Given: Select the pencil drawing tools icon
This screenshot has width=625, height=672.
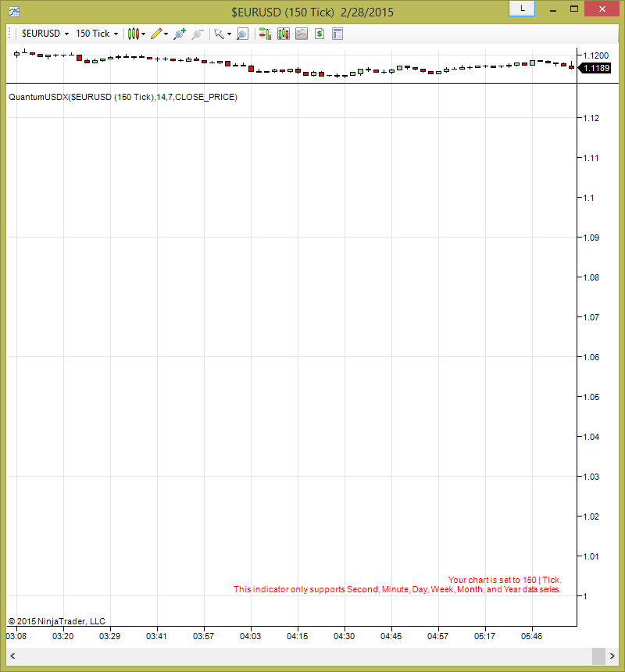Looking at the screenshot, I should click(156, 34).
